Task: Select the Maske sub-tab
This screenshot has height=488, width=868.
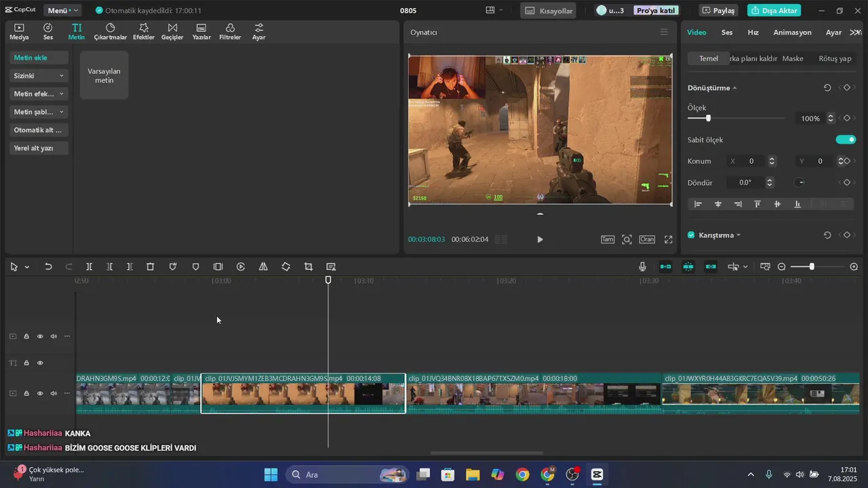Action: coord(793,58)
